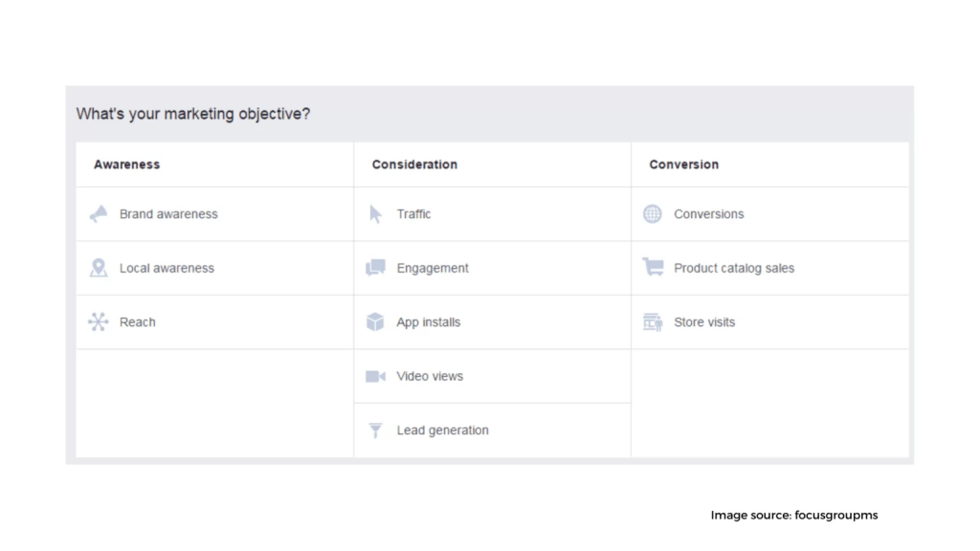Click the Conversion column header

click(683, 165)
